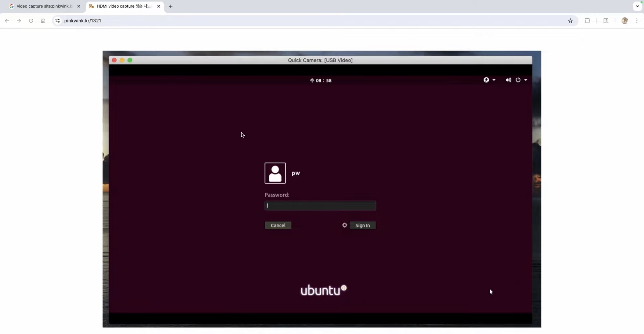Open the extensions puzzle icon
The height and width of the screenshot is (334, 644).
coord(587,21)
